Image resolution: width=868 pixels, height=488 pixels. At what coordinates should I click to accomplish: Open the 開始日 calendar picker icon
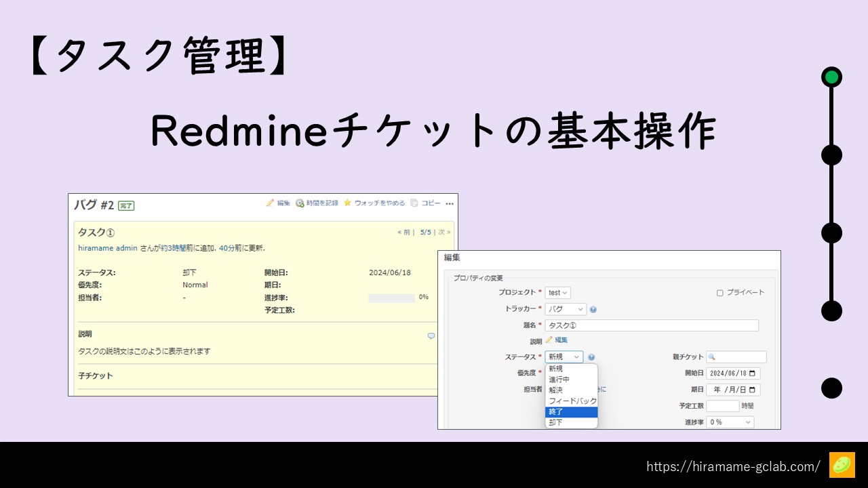755,373
